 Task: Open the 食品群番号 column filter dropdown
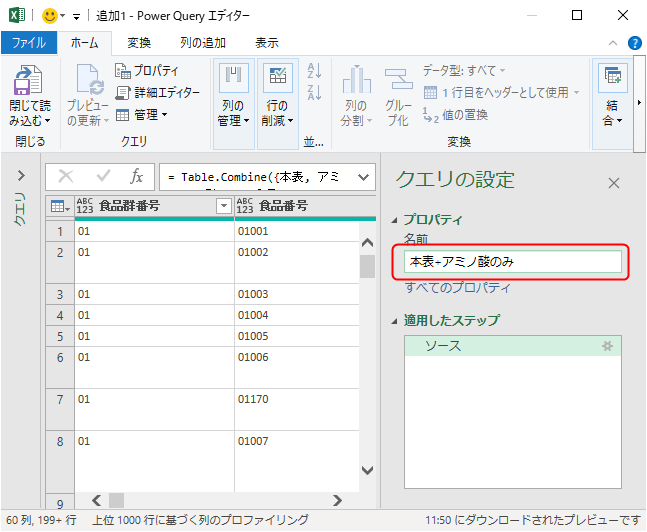(x=224, y=206)
